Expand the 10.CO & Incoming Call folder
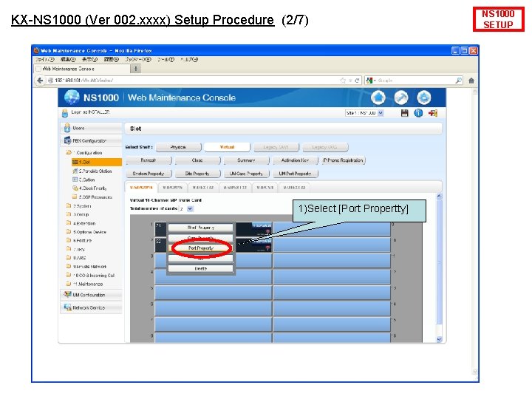Screen dimensions: 532x399 click(69, 275)
